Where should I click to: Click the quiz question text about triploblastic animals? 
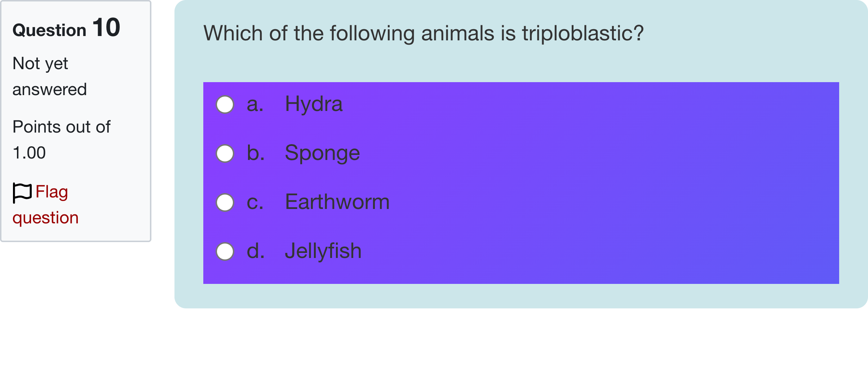point(424,34)
